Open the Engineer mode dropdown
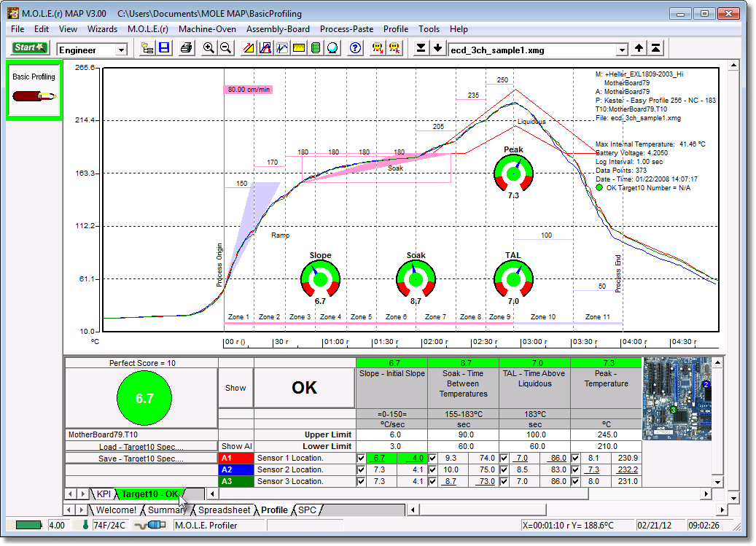 tap(122, 50)
